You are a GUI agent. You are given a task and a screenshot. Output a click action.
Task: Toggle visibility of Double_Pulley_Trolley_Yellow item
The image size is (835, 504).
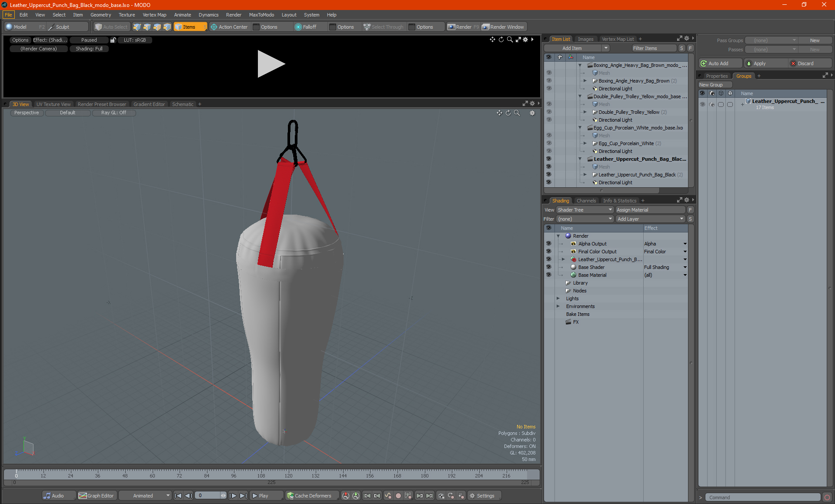click(549, 112)
